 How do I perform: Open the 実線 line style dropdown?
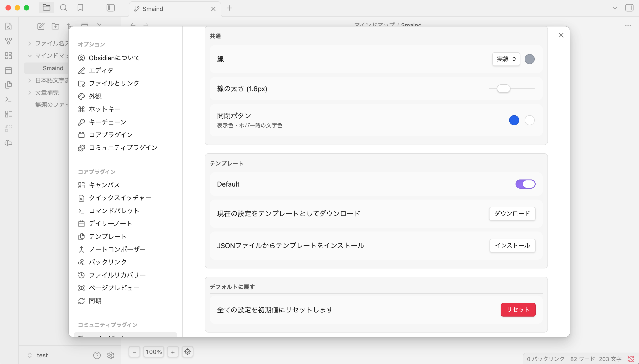click(506, 59)
